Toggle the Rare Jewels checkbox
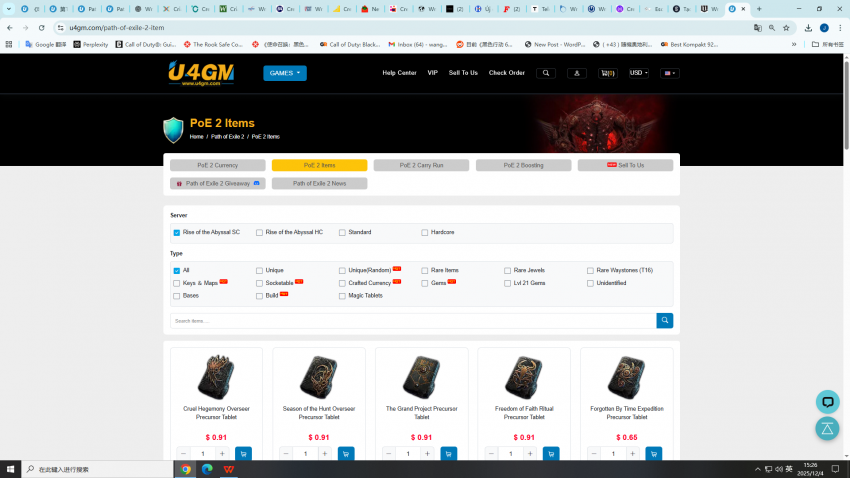 [x=508, y=270]
